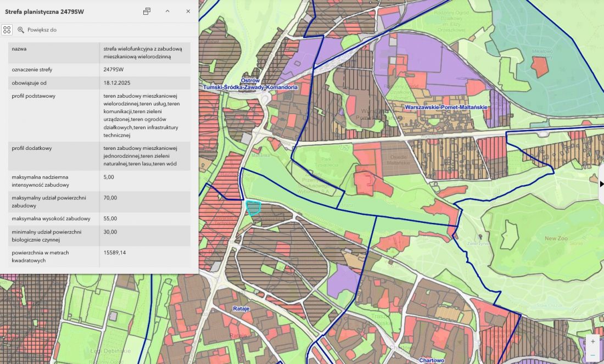This screenshot has width=604, height=364.
Task: Click the value 55,00
Action: (x=110, y=219)
